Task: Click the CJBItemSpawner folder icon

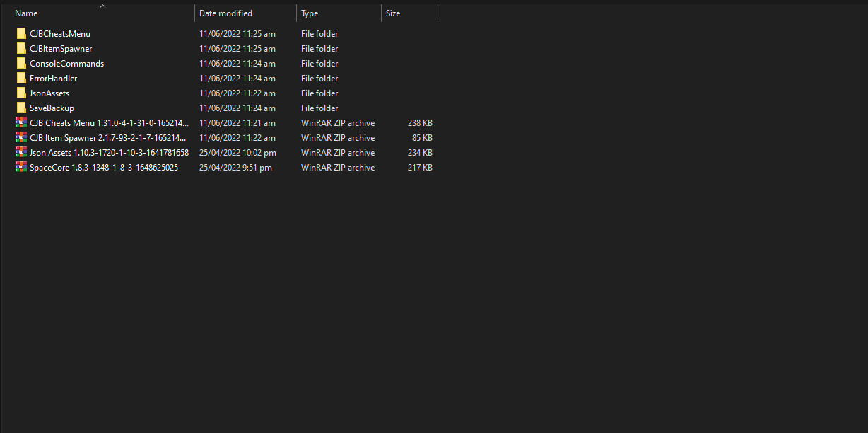Action: pyautogui.click(x=21, y=48)
